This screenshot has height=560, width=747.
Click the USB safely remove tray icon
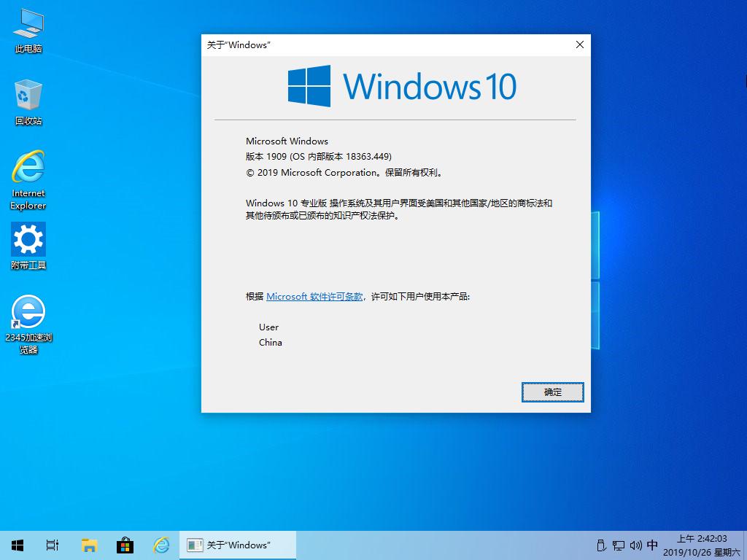pyautogui.click(x=601, y=545)
